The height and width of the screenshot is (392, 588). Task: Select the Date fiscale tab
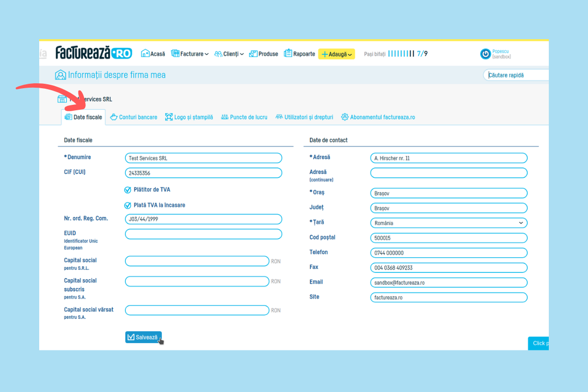83,117
